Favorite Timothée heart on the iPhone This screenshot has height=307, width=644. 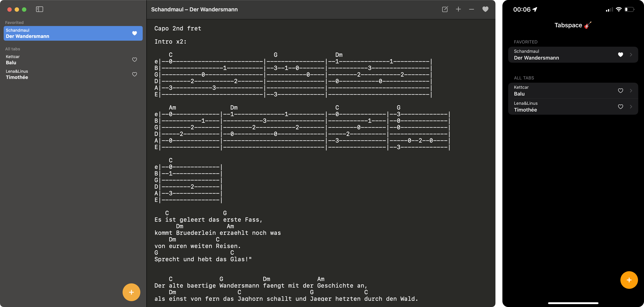coord(620,107)
